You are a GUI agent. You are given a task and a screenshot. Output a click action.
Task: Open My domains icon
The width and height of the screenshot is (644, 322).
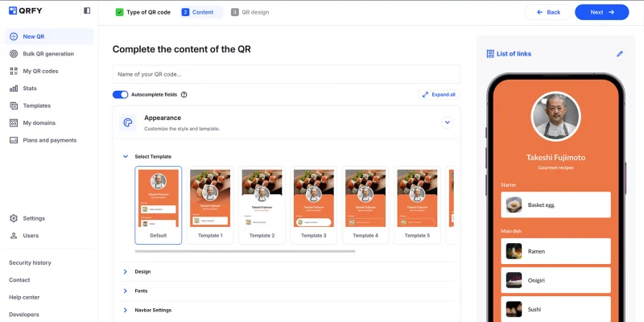coord(14,123)
